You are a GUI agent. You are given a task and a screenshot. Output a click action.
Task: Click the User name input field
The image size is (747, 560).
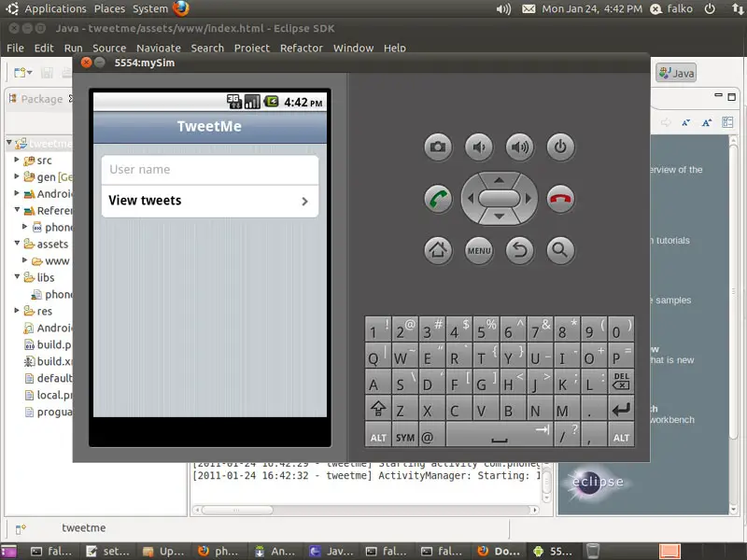[x=209, y=170]
